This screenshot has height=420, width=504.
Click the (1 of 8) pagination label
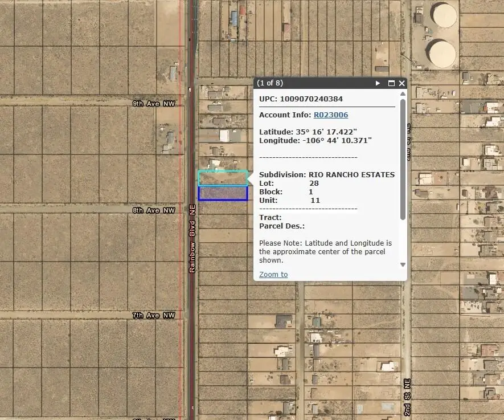tap(270, 83)
